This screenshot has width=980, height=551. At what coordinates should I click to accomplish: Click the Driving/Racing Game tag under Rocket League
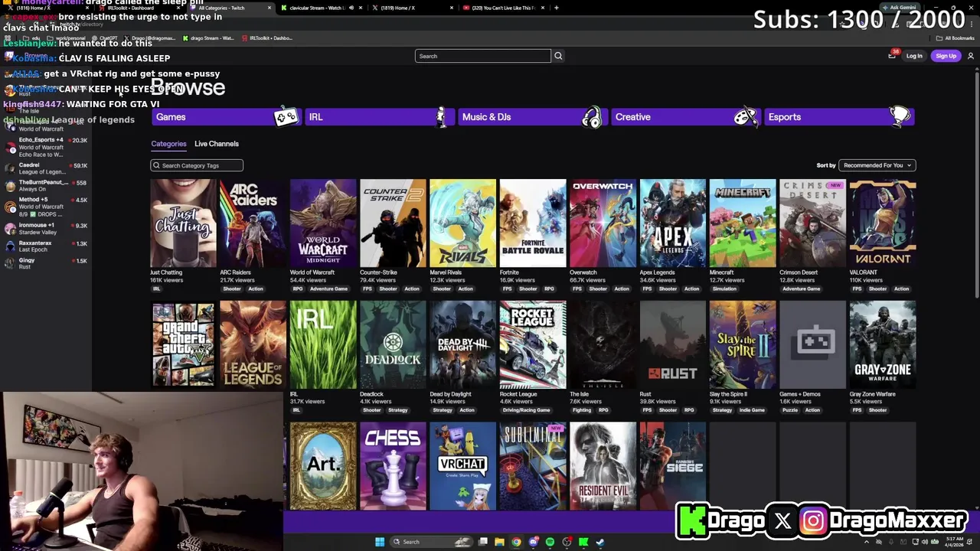(526, 410)
